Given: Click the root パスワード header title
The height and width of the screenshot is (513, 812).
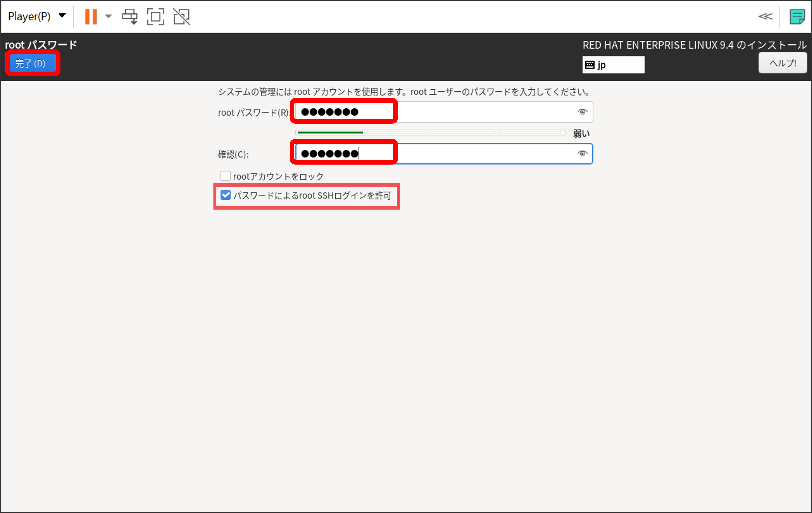Looking at the screenshot, I should click(41, 45).
